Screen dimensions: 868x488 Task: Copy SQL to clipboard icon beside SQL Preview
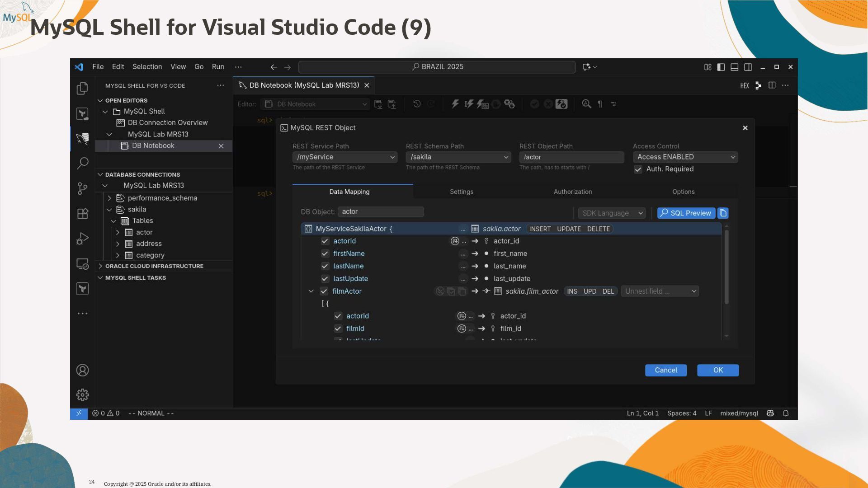click(723, 213)
